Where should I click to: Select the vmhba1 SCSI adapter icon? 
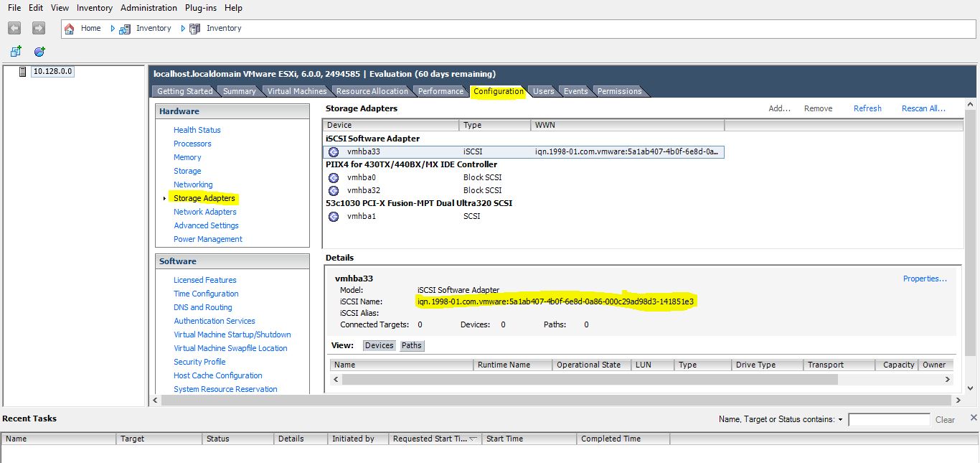[332, 216]
